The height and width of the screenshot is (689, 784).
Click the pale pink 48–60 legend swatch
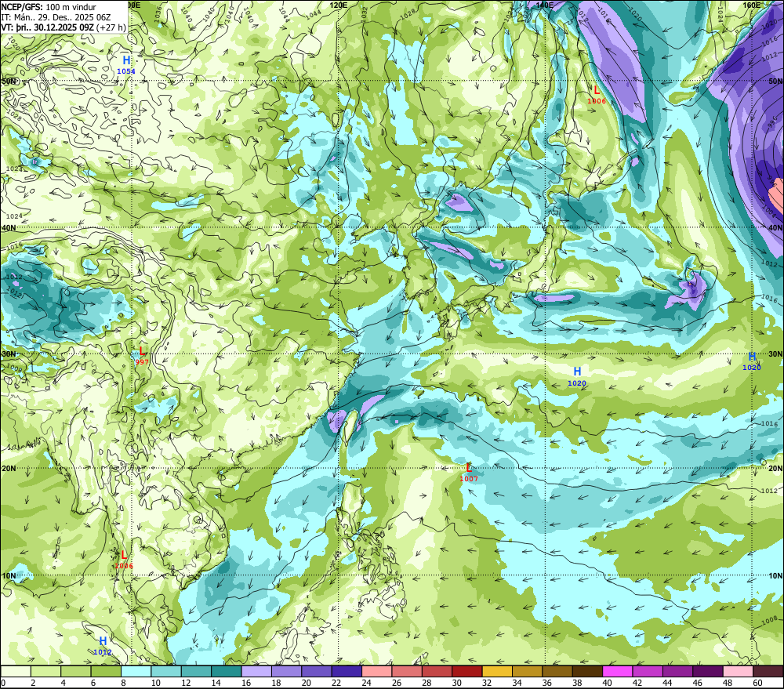738,671
